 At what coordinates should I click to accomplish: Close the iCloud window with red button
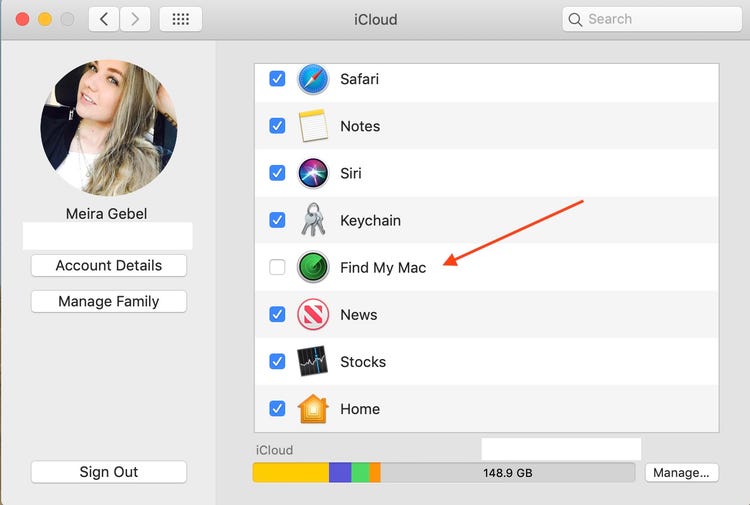[x=22, y=19]
